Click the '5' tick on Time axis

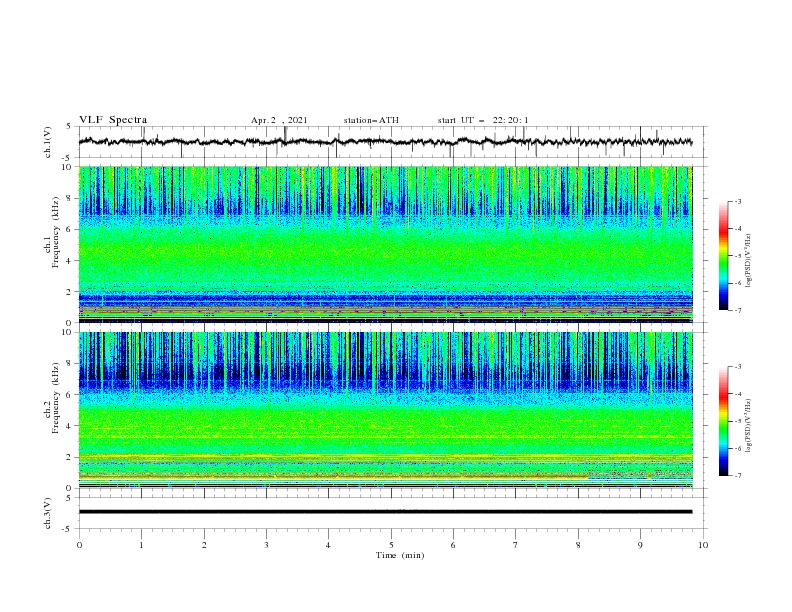pyautogui.click(x=391, y=545)
